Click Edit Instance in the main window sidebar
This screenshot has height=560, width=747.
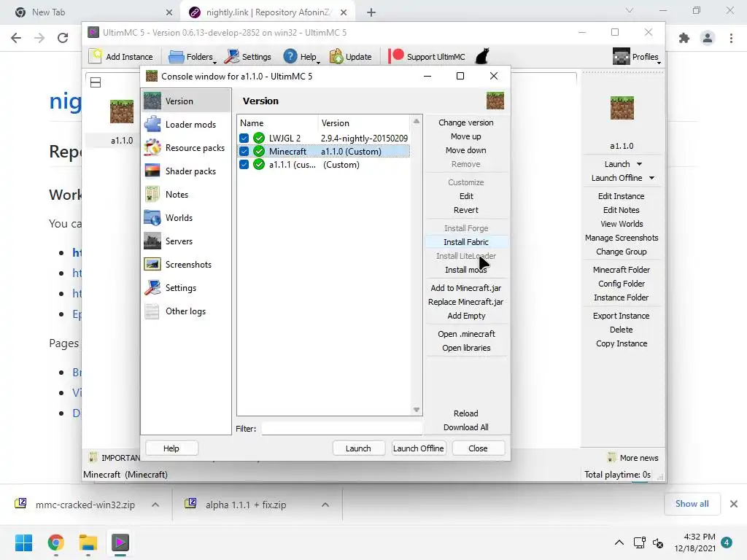point(622,196)
